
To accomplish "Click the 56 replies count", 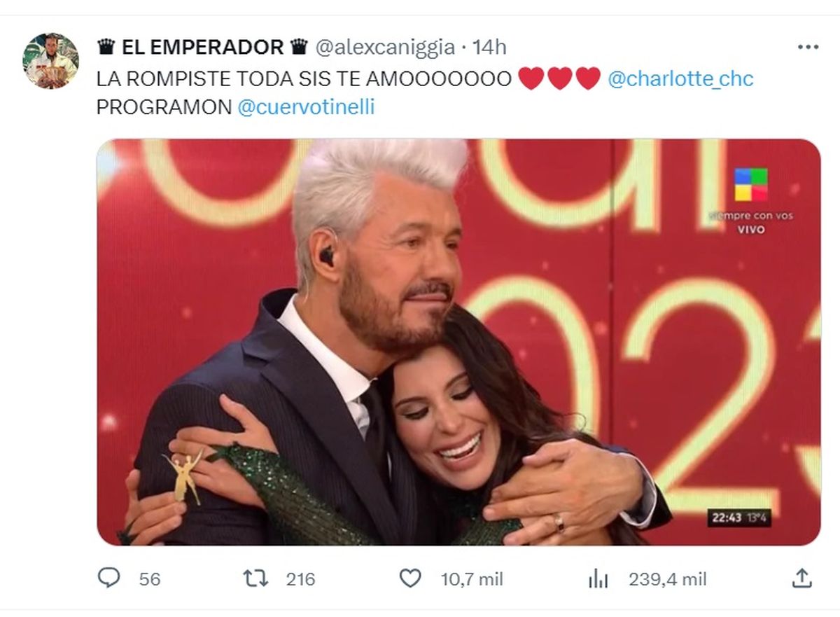I will pos(149,579).
